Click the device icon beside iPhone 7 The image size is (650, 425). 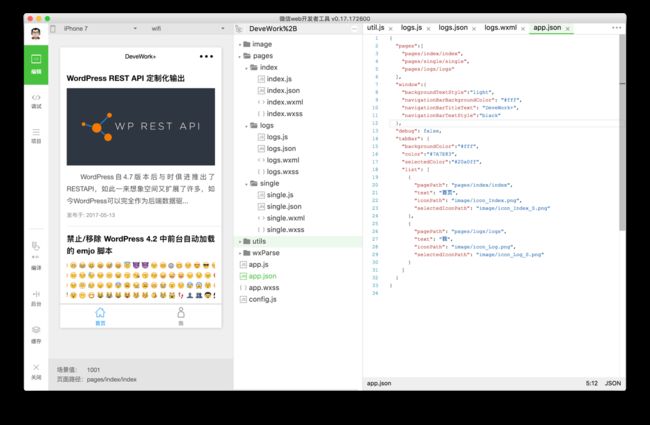[x=53, y=29]
